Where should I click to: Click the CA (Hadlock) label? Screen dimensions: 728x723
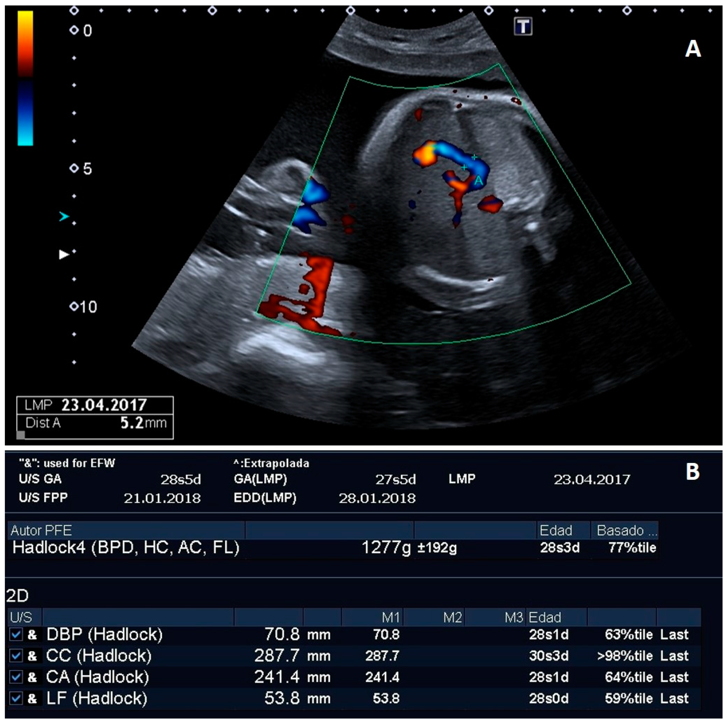tap(98, 677)
